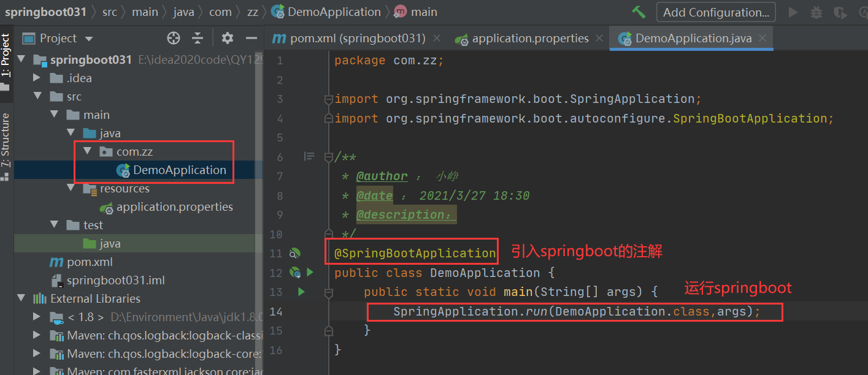
Task: Fold the imports block at line 3
Action: [329, 99]
